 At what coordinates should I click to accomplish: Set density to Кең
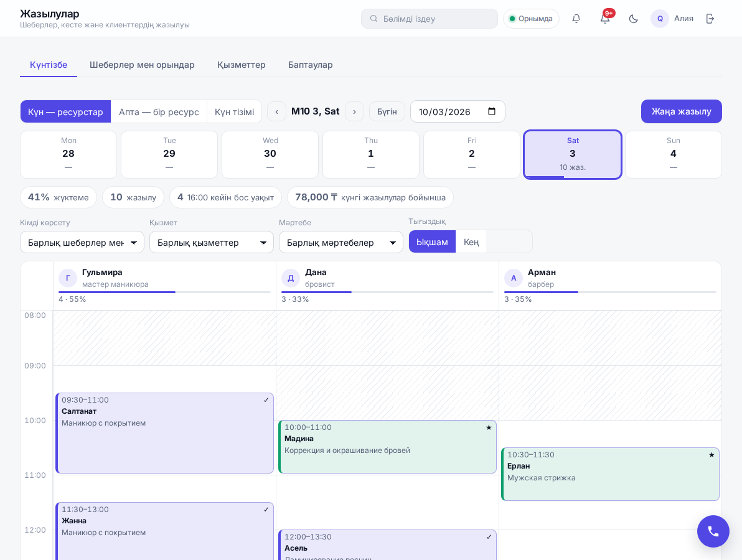pos(471,241)
